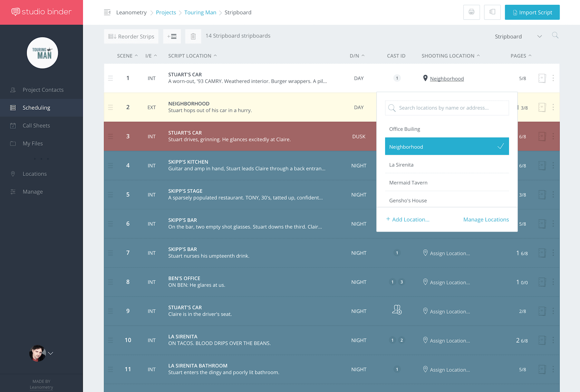Screen dimensions: 580x392
Task: Open My Files in the sidebar
Action: (41, 143)
